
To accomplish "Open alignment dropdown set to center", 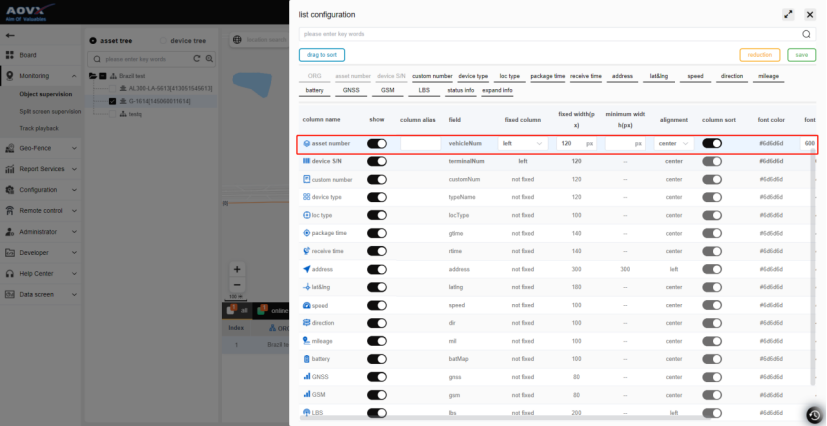I will click(x=673, y=143).
